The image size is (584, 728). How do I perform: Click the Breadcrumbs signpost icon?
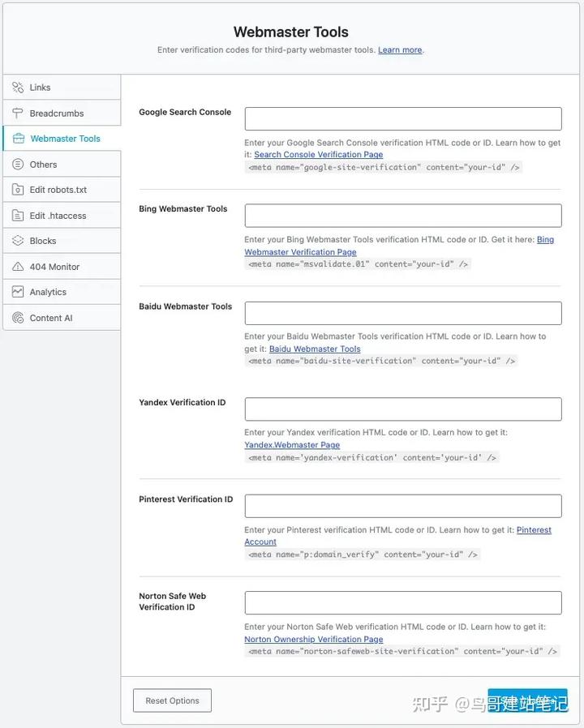(18, 113)
